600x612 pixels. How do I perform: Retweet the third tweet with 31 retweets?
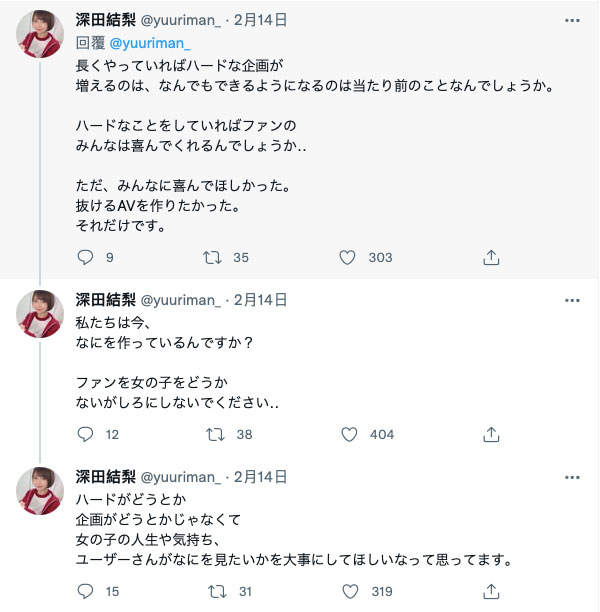[212, 591]
